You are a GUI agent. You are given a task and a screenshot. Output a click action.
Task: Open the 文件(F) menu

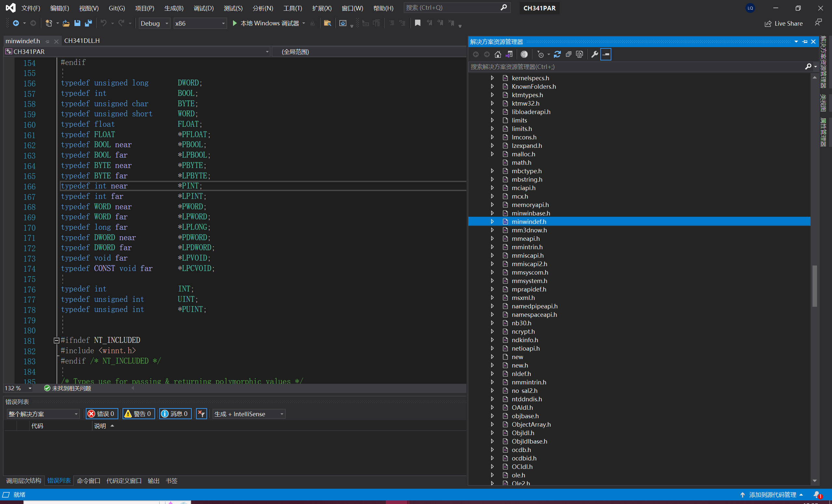(31, 8)
